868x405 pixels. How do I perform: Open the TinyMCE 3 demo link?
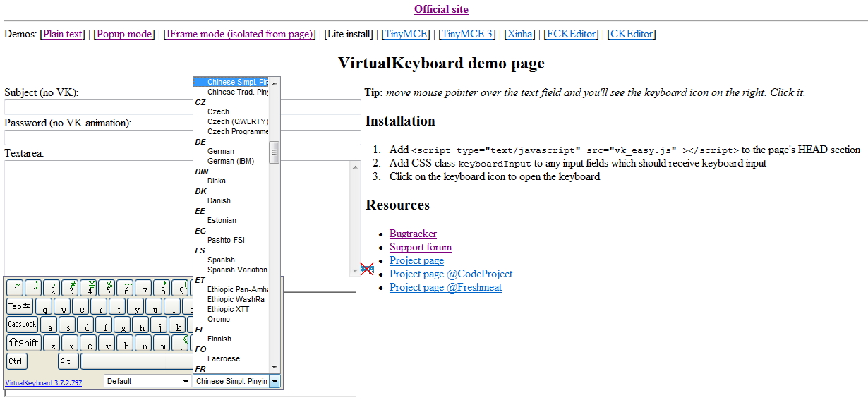(x=468, y=34)
